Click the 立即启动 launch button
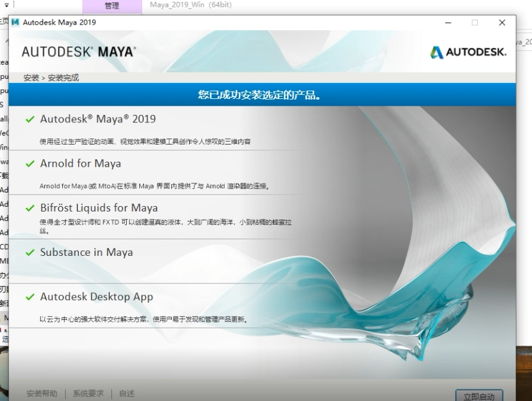Viewport: 532px width, 401px height. tap(478, 396)
